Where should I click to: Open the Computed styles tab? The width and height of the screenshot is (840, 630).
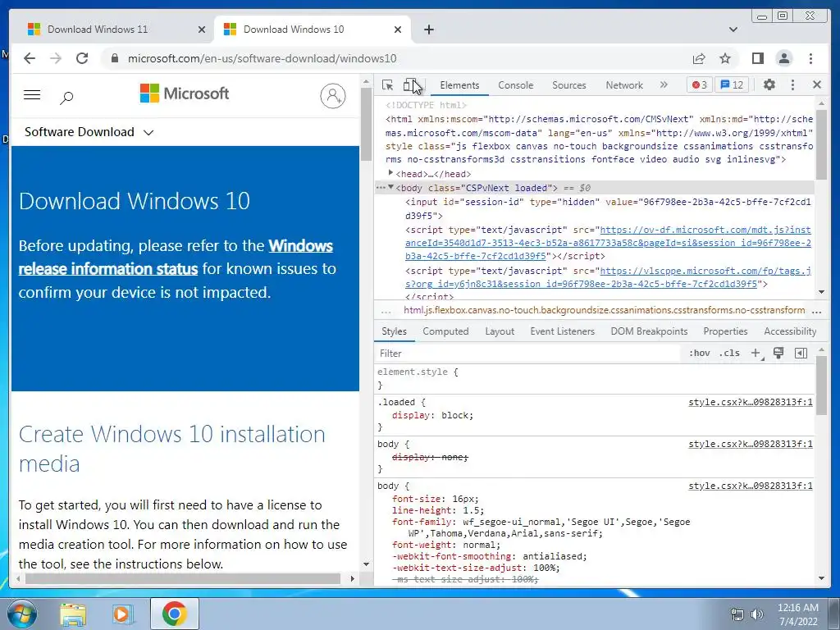[445, 331]
